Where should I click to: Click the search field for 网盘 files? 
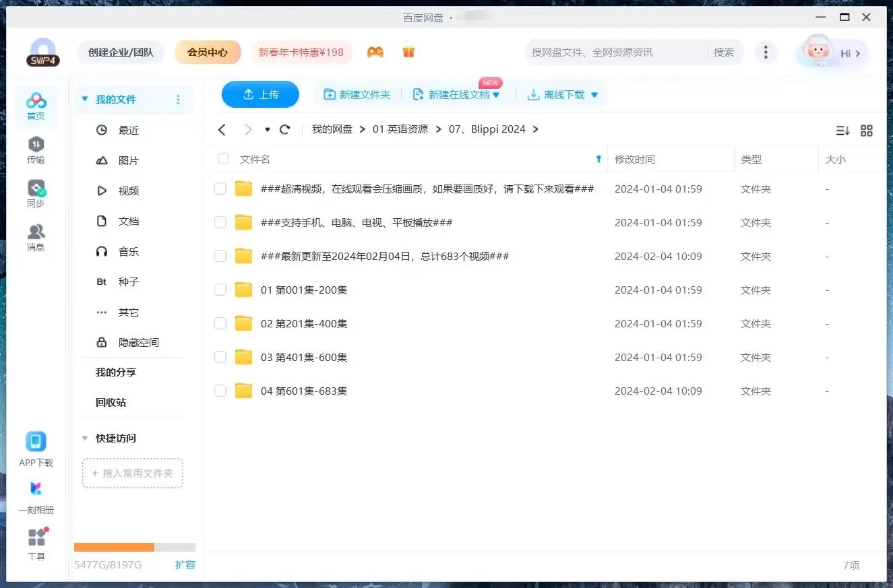point(615,52)
